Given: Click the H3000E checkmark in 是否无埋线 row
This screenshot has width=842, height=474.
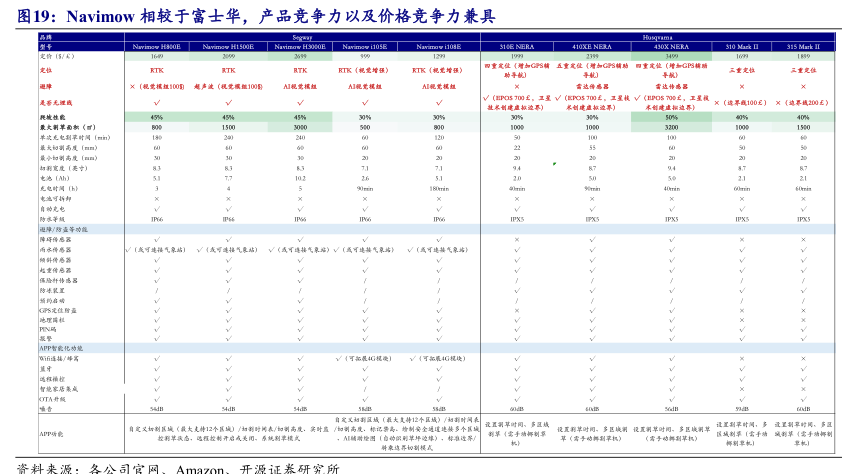Looking at the screenshot, I should 300,102.
